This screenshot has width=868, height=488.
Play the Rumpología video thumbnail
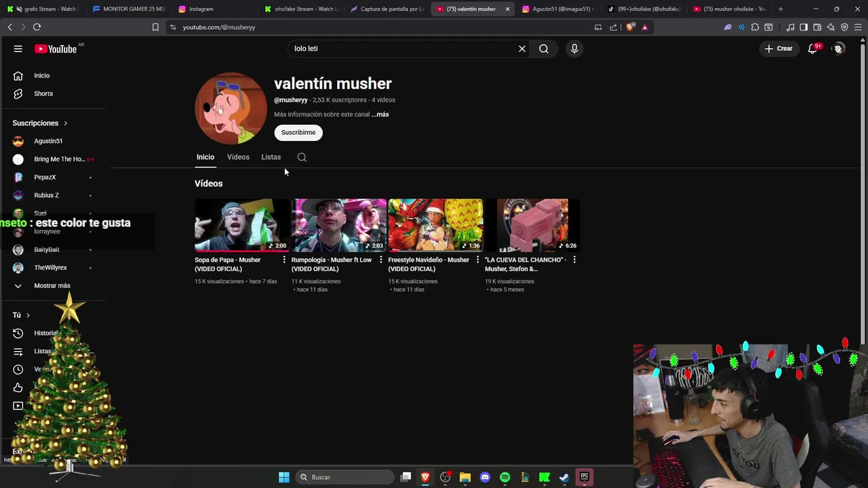click(339, 225)
